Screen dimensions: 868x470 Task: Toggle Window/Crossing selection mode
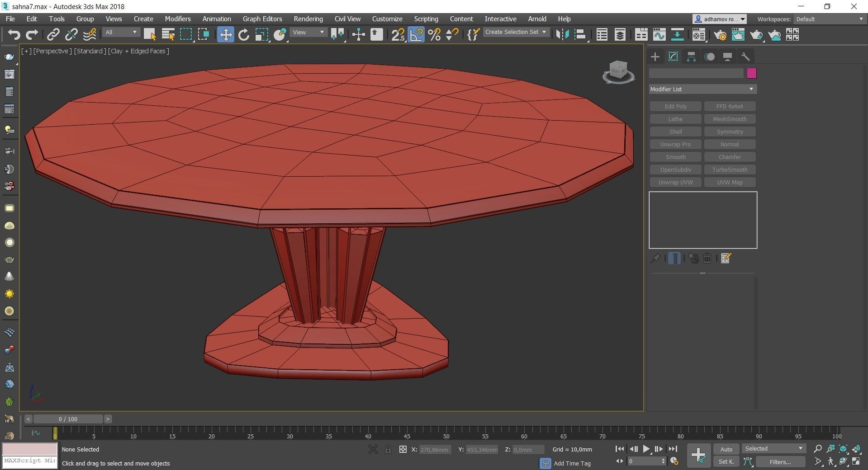[204, 35]
